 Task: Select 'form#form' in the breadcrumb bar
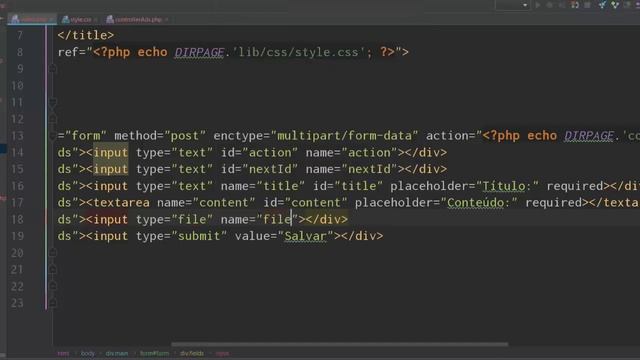(x=154, y=353)
